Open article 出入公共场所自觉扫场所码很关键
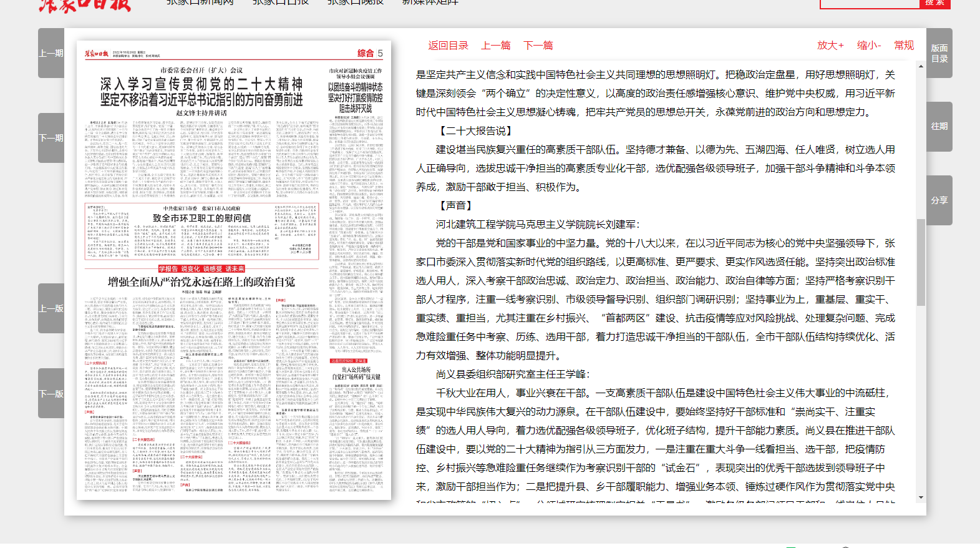Screen dimensions: 980x548 pyautogui.click(x=356, y=373)
